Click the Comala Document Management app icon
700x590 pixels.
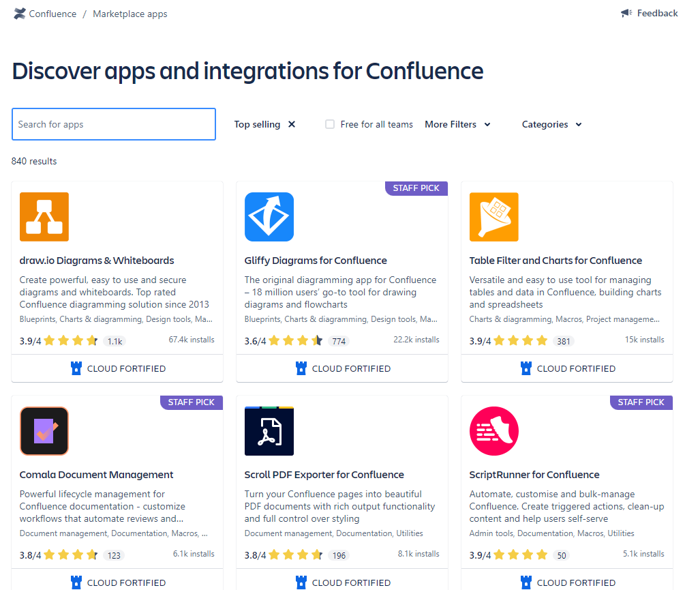click(44, 431)
